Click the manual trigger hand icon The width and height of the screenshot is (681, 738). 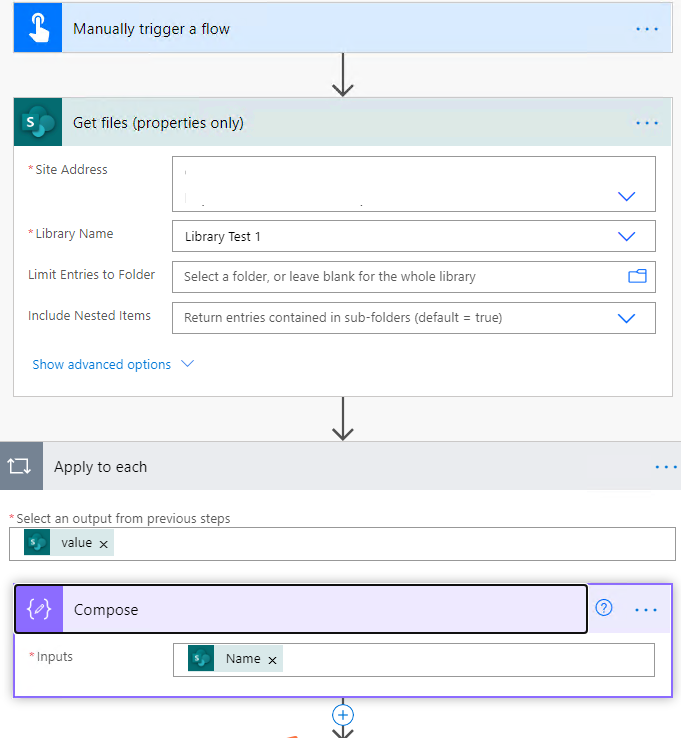point(38,28)
